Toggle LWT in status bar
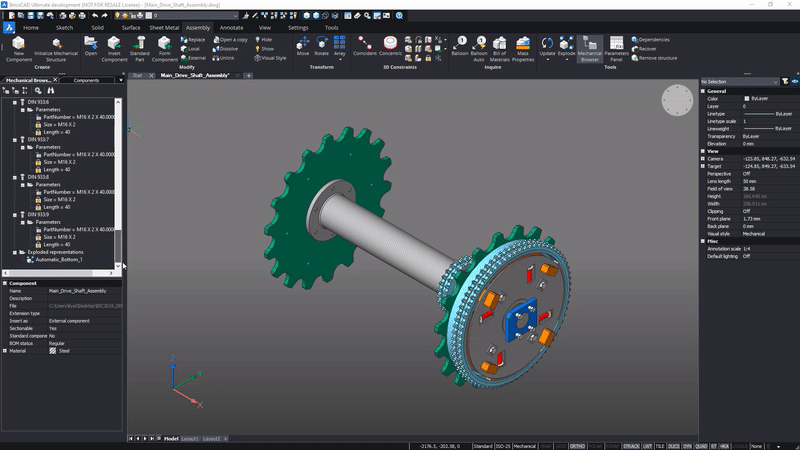The width and height of the screenshot is (800, 450). [x=647, y=446]
